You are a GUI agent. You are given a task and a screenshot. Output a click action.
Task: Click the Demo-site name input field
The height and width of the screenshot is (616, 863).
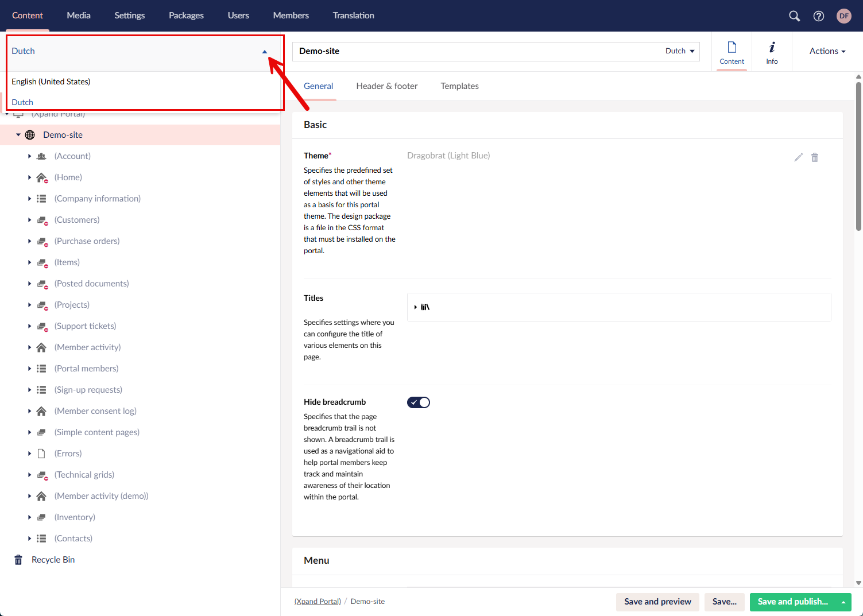click(x=477, y=51)
